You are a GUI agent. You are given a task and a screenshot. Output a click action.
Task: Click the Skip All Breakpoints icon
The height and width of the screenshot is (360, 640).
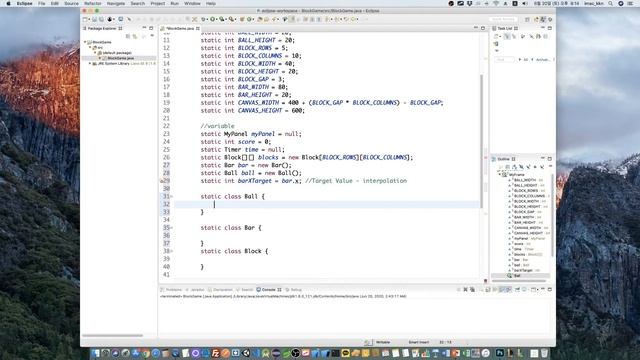129,19
